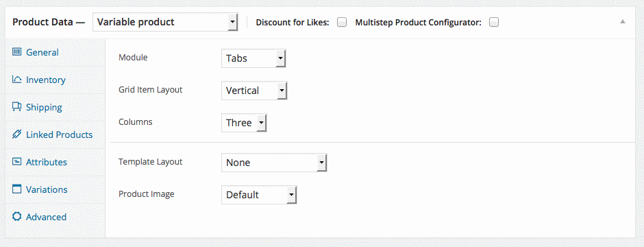Change the Columns dropdown from Three
Screen dimensions: 644x247
(244, 123)
